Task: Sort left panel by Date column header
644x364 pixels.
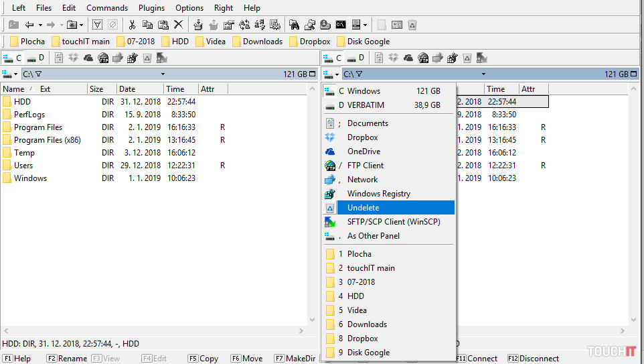Action: click(x=127, y=89)
